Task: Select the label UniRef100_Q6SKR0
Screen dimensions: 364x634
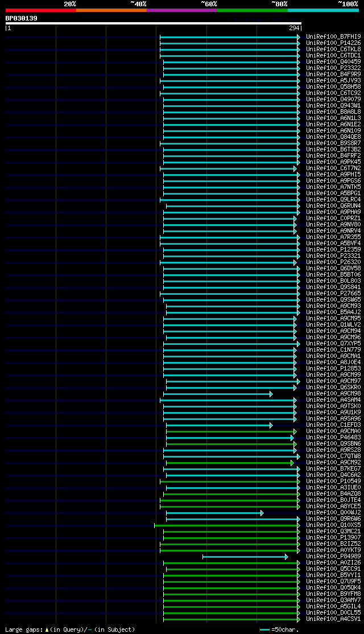Action: pyautogui.click(x=333, y=388)
